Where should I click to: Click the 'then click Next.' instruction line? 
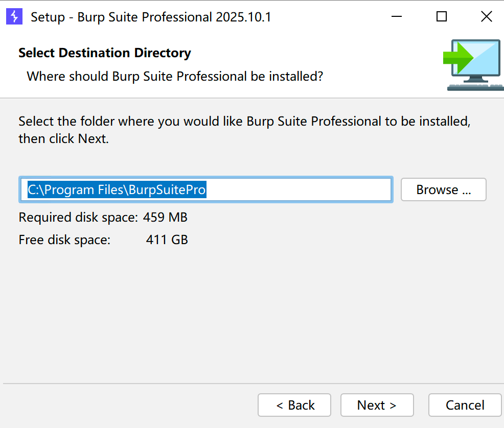pyautogui.click(x=64, y=138)
